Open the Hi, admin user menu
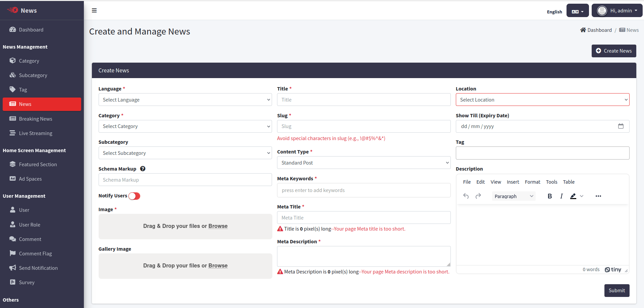 tap(617, 11)
